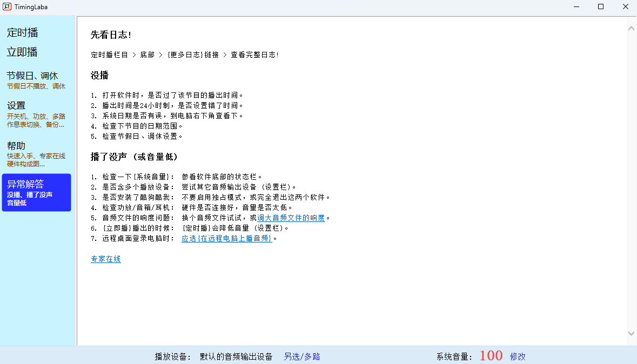Close the TimingLaba window

(625, 7)
